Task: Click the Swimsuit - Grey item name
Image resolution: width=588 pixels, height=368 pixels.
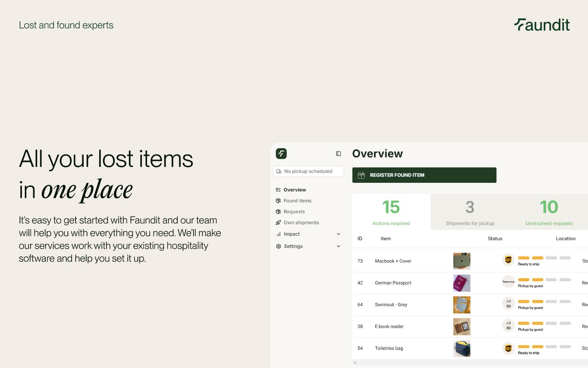Action: tap(391, 305)
